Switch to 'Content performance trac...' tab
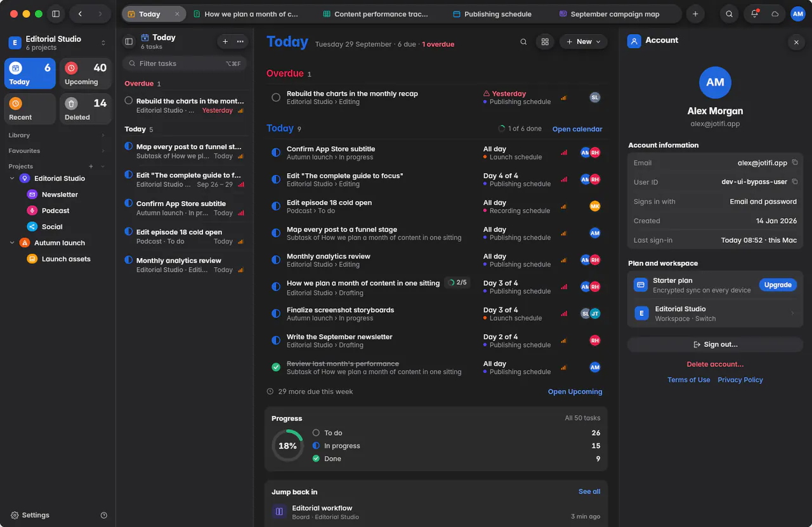 tap(376, 14)
